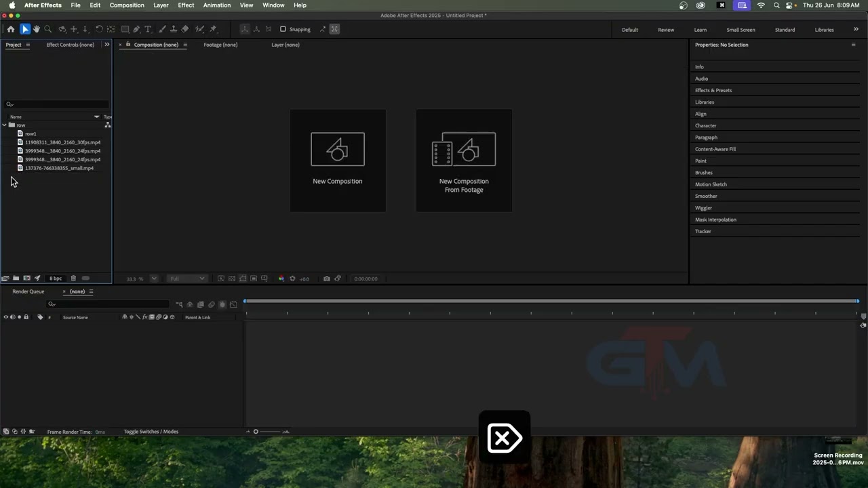
Task: Take a snapshot with camera icon
Action: [x=327, y=279]
